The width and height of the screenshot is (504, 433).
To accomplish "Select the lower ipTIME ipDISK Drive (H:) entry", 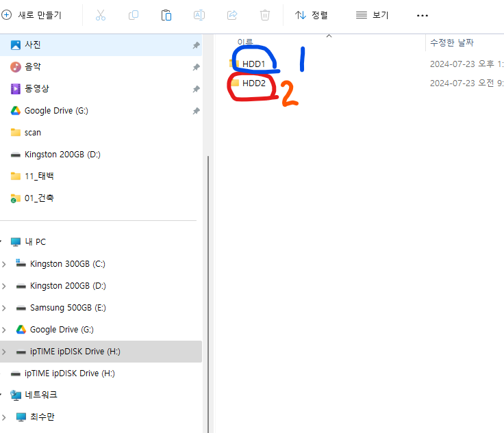I will pos(101,373).
